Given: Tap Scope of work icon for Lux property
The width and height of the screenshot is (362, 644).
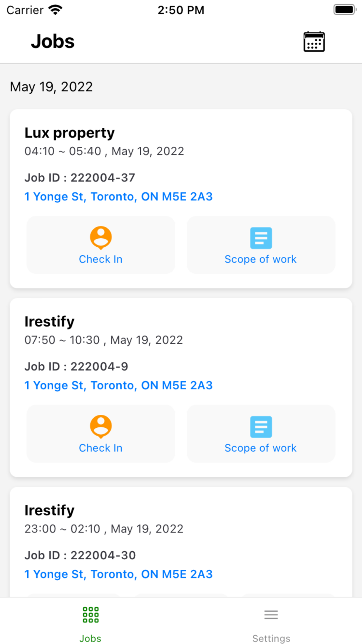Looking at the screenshot, I should [261, 238].
